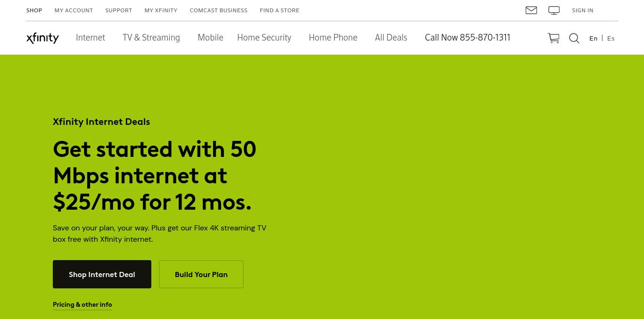Viewport: 644px width, 319px height.
Task: Switch language to Es
Action: click(611, 38)
